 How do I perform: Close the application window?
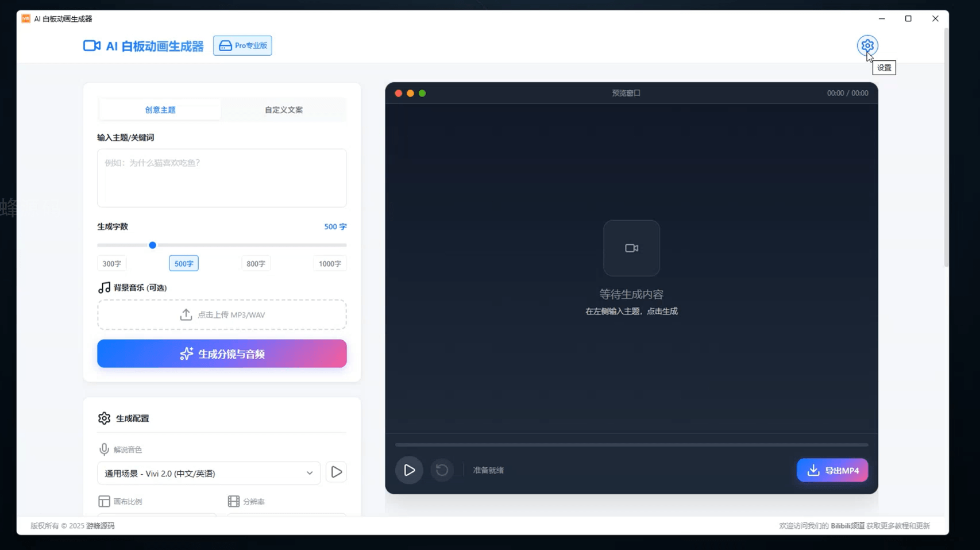pyautogui.click(x=935, y=18)
